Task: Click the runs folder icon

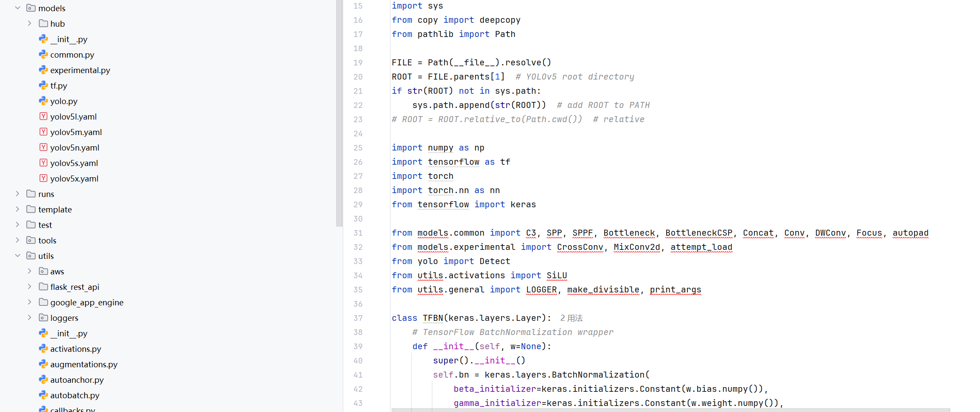Action: click(x=31, y=194)
